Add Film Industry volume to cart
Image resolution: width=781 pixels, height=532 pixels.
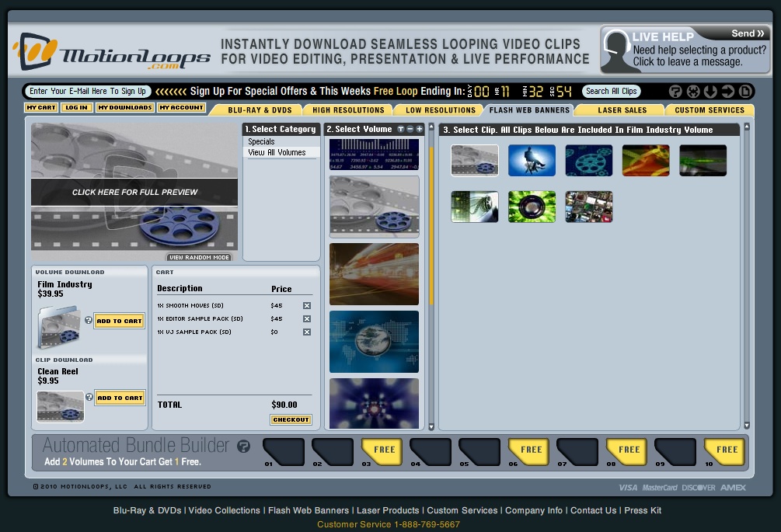[119, 321]
